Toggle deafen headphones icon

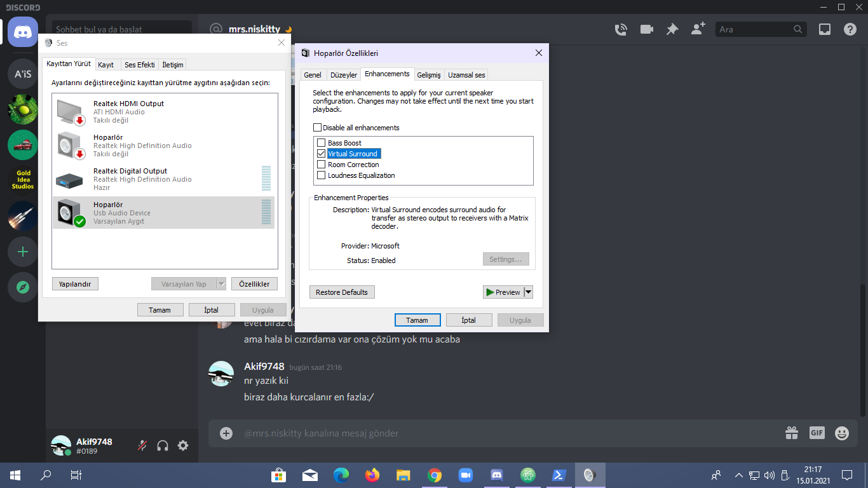click(163, 445)
